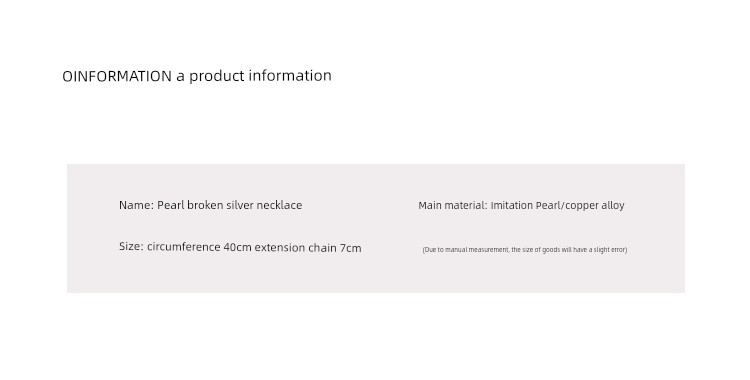Click the word 'necklace' in the name
Viewport: 750px width, 380px height.
click(279, 205)
